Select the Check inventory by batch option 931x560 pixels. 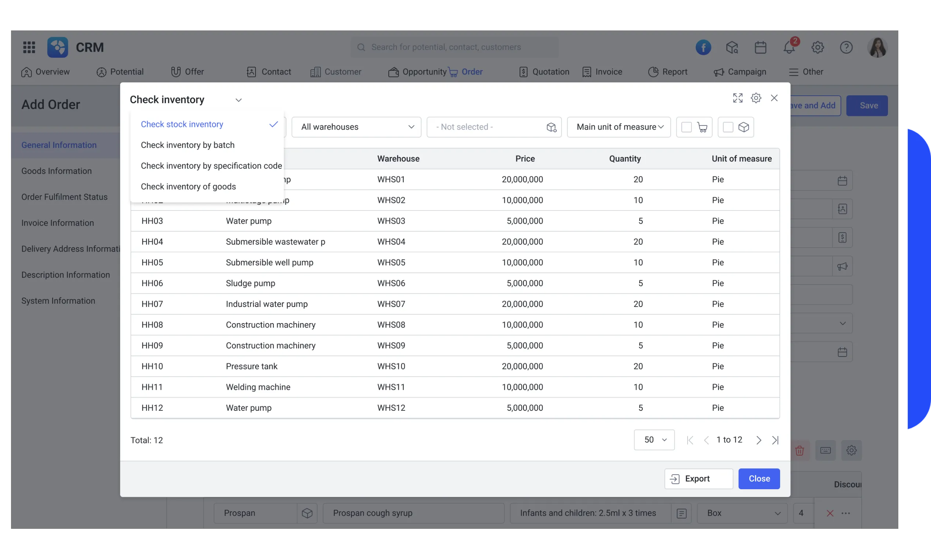point(188,145)
